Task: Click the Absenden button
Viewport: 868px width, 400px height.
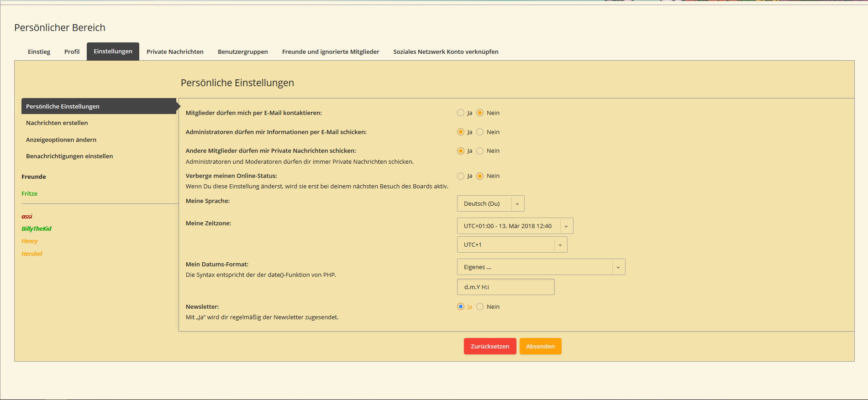Action: pos(540,346)
